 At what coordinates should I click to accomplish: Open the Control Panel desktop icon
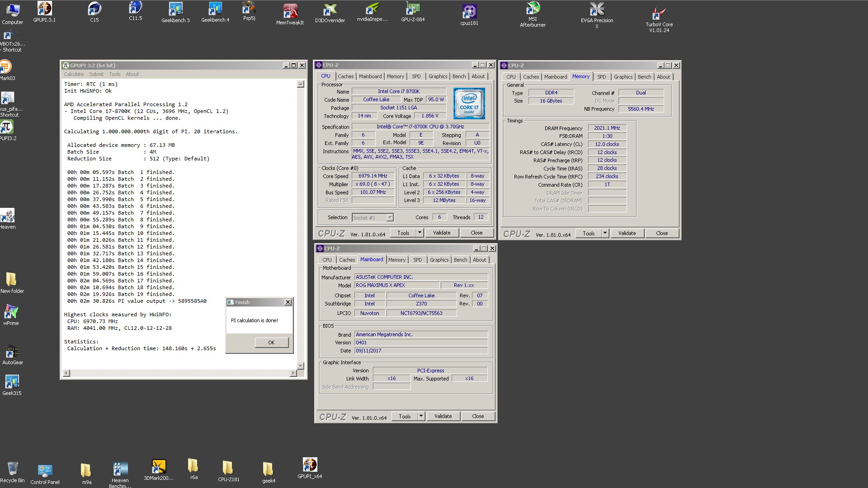point(45,474)
